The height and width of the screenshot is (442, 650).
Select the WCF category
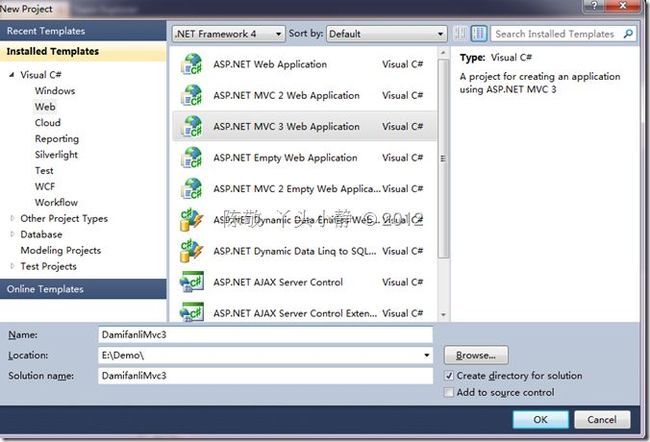[x=45, y=187]
